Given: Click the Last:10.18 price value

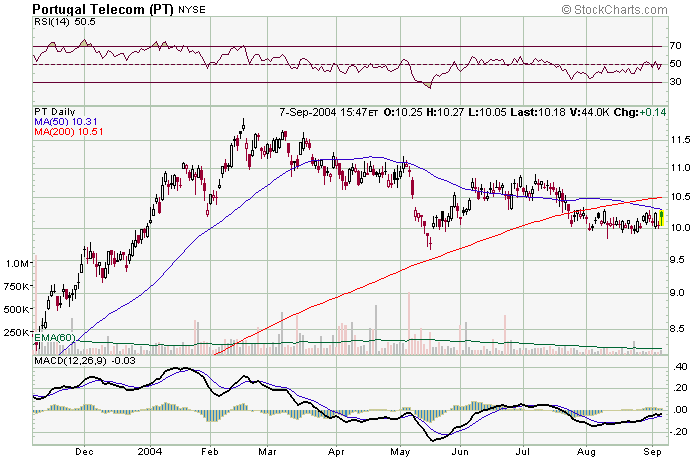Looking at the screenshot, I should [538, 112].
